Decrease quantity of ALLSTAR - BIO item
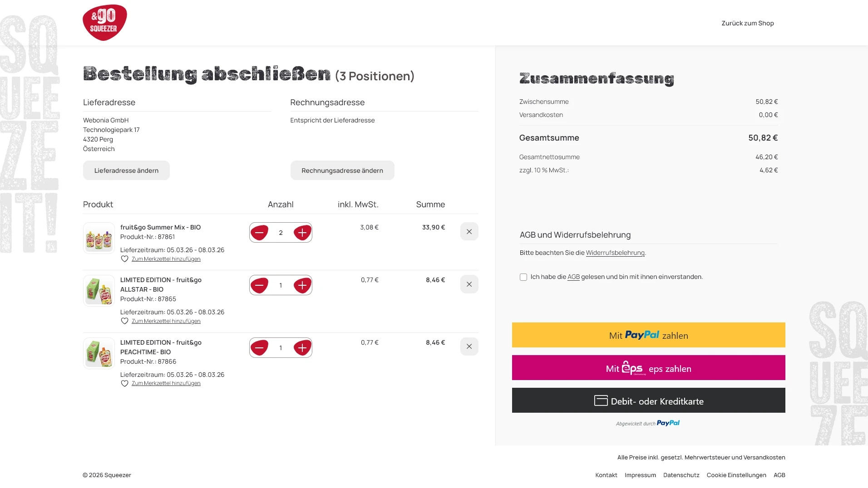Viewport: 868px width, 488px height. (259, 285)
